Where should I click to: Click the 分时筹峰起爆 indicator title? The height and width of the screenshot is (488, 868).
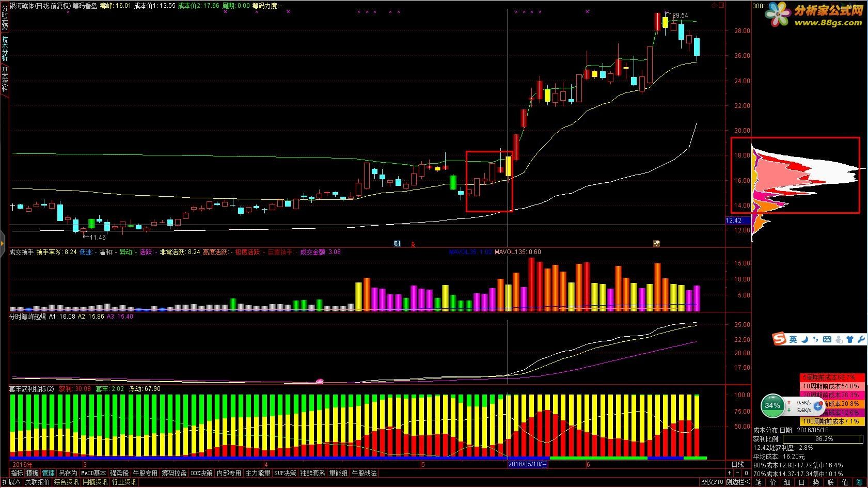(x=28, y=317)
